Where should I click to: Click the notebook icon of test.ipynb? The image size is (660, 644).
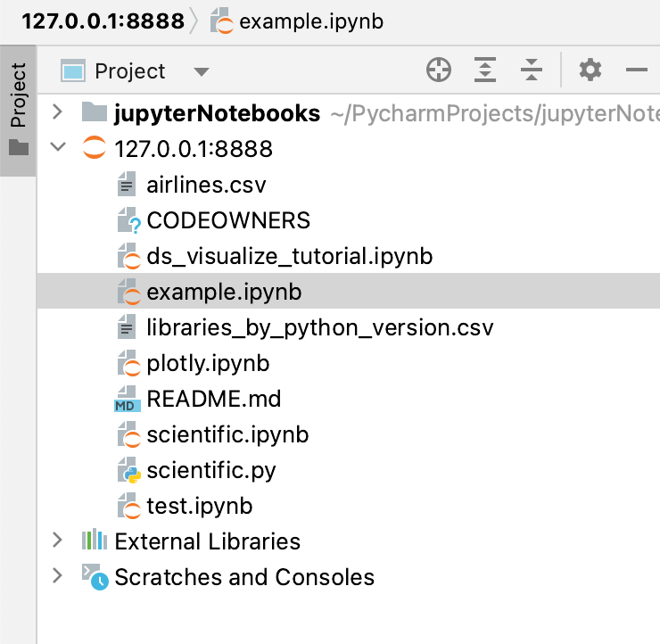[x=128, y=506]
